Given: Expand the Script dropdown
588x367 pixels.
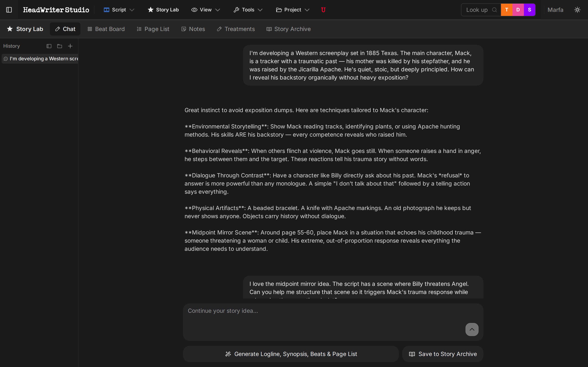Looking at the screenshot, I should pos(119,10).
